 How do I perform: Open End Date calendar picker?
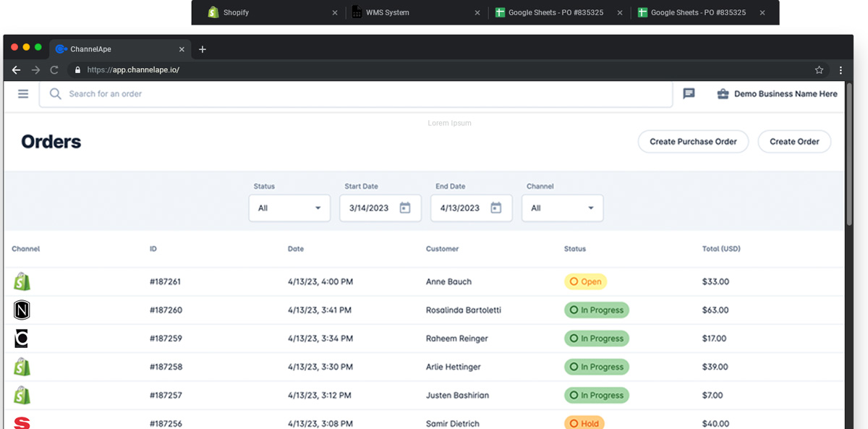point(495,208)
